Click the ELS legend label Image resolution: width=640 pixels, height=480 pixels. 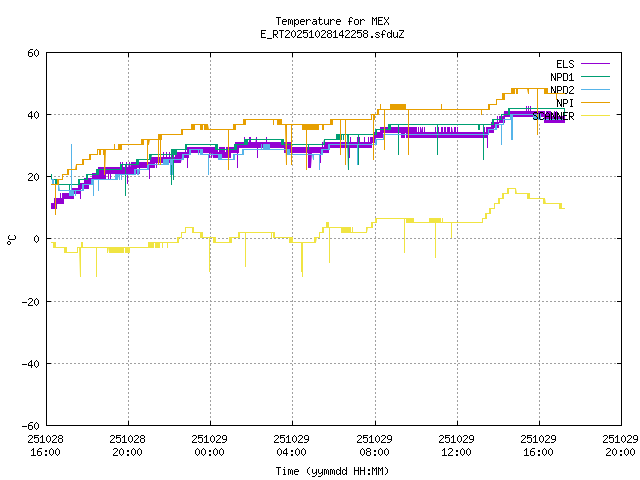565,64
